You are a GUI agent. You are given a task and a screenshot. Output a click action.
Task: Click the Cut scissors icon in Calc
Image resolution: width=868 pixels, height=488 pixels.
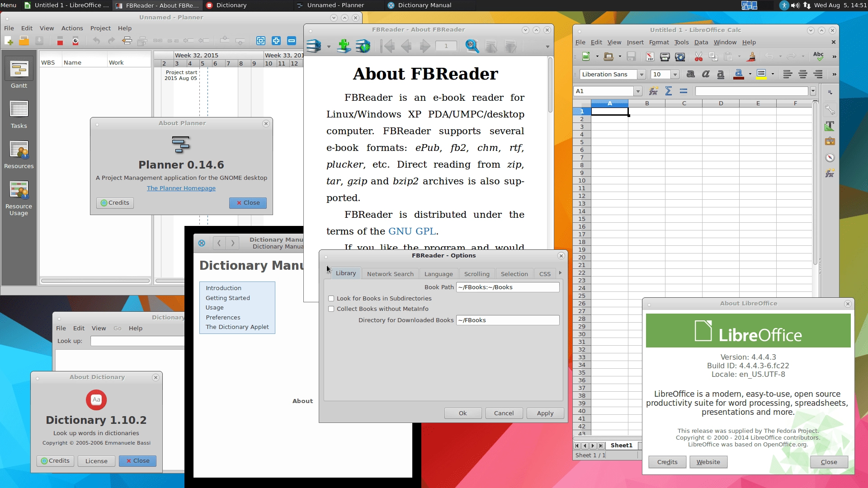pyautogui.click(x=698, y=57)
